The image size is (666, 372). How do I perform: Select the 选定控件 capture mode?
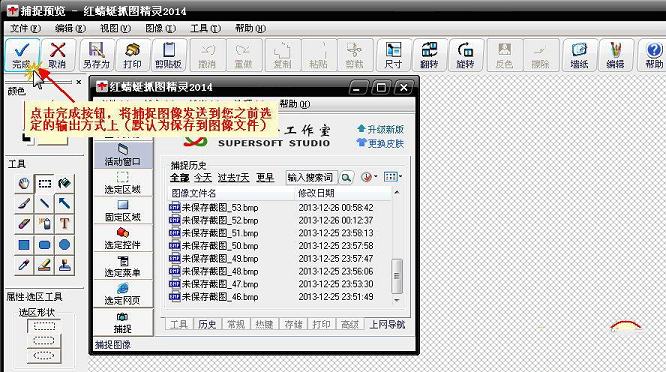click(x=123, y=239)
